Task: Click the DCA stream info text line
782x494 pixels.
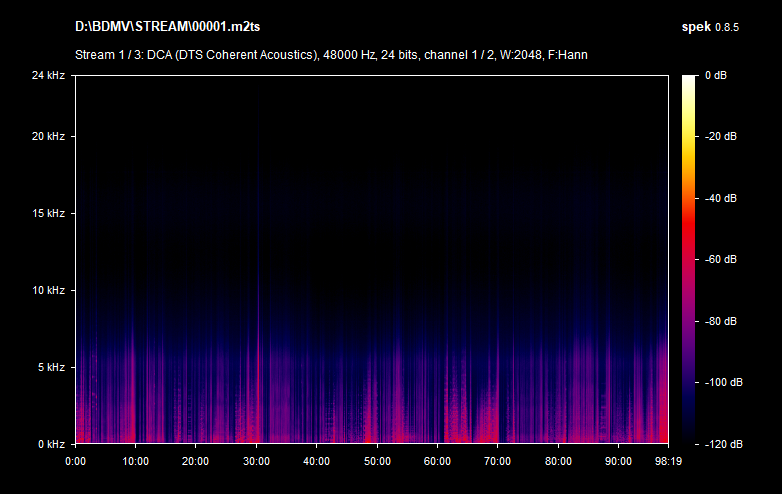Action: [331, 54]
